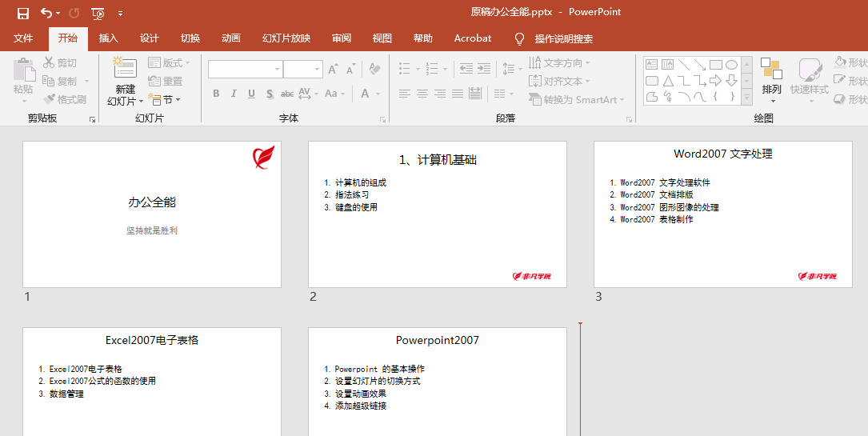Click the 排列 arrange button
The width and height of the screenshot is (868, 436).
[x=771, y=79]
